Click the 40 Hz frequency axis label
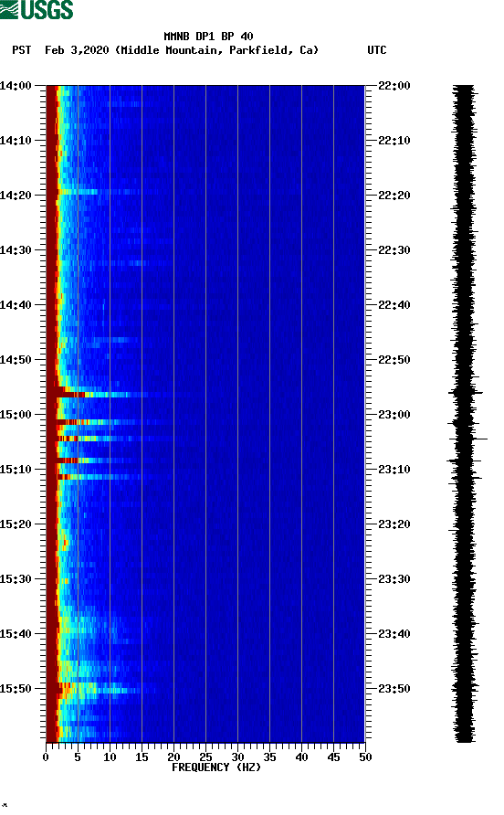The height and width of the screenshot is (815, 504). [302, 757]
